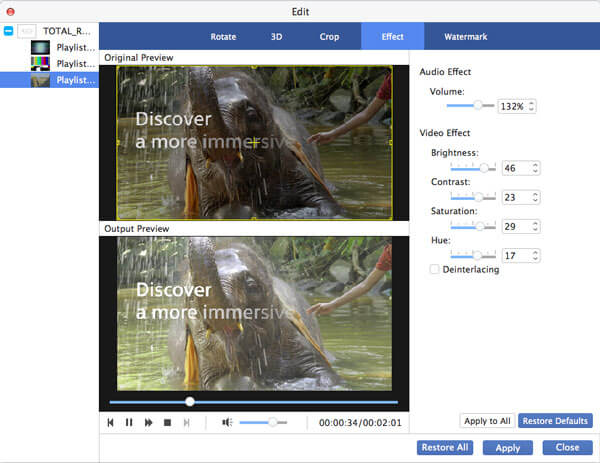
Task: Click the Output Preview video frame
Action: pyautogui.click(x=254, y=314)
